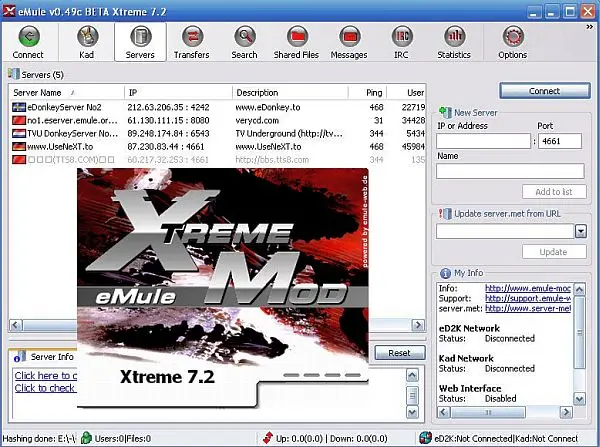This screenshot has width=600, height=447.
Task: Click the "Click to check" link
Action: tap(45, 388)
